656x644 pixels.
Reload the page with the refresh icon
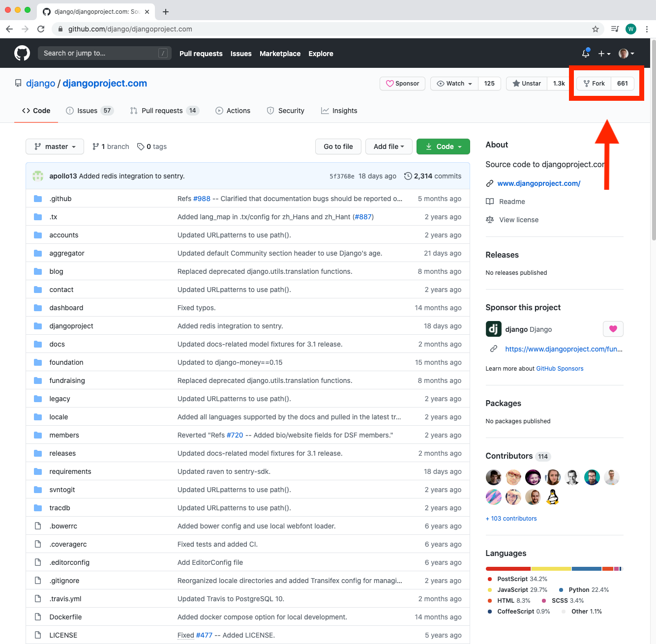(x=41, y=29)
